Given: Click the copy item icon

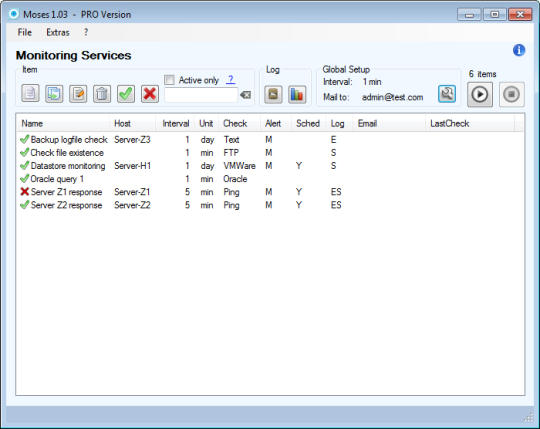Looking at the screenshot, I should click(54, 94).
